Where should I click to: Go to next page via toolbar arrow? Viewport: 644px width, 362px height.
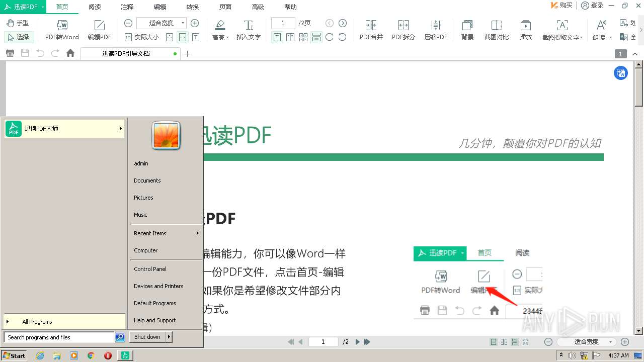tap(343, 23)
